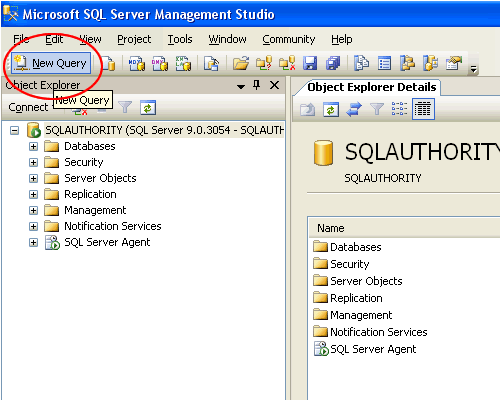Expand the SQL Server Agent tree node
This screenshot has height=400, width=500.
click(x=33, y=242)
